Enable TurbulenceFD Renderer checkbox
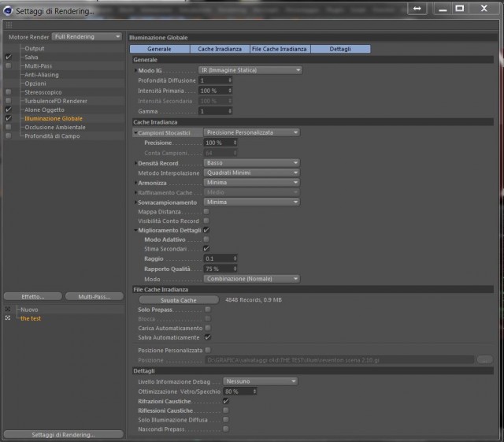This screenshot has height=442, width=504. [9, 101]
